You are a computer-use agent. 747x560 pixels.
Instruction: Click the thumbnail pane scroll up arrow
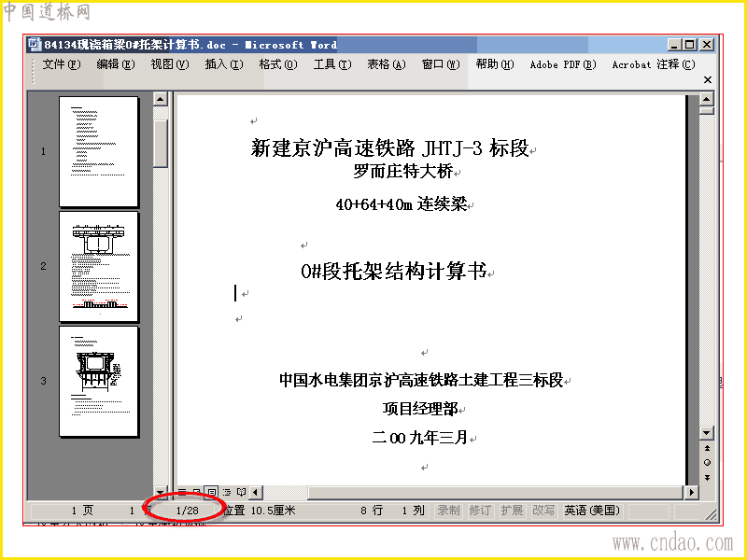pos(160,99)
